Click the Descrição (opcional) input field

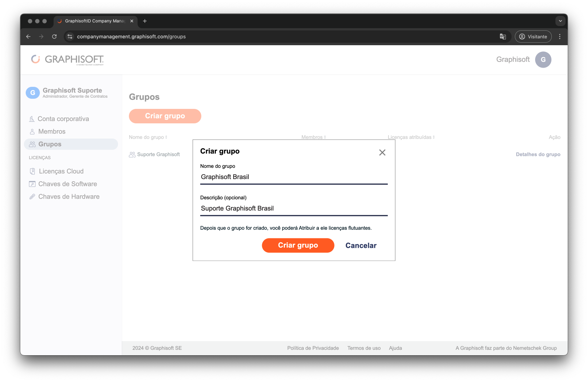click(x=294, y=208)
